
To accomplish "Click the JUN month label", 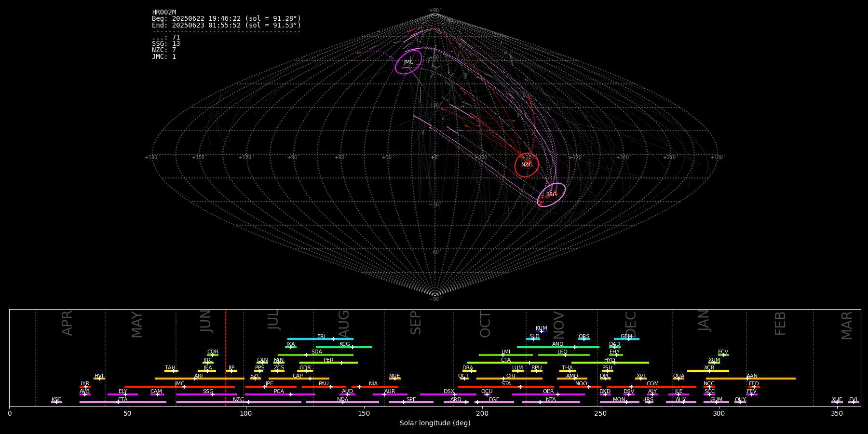I will coord(205,321).
